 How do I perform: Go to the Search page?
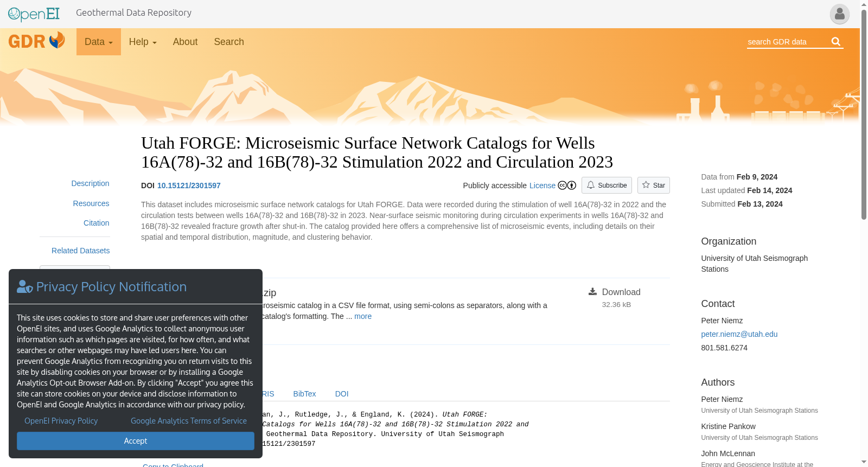tap(229, 42)
